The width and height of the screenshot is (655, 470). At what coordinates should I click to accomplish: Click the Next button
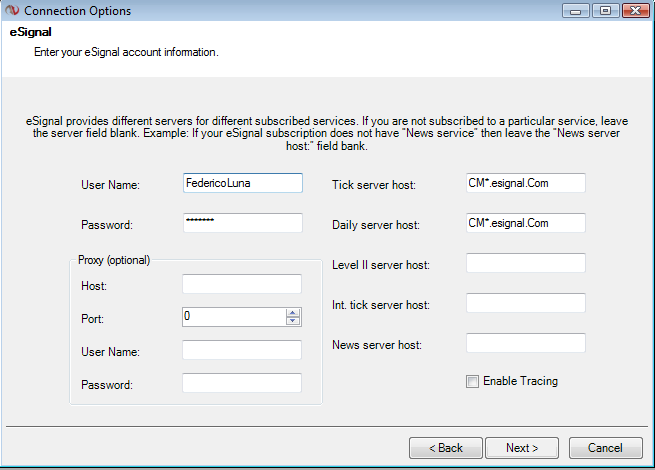[522, 447]
